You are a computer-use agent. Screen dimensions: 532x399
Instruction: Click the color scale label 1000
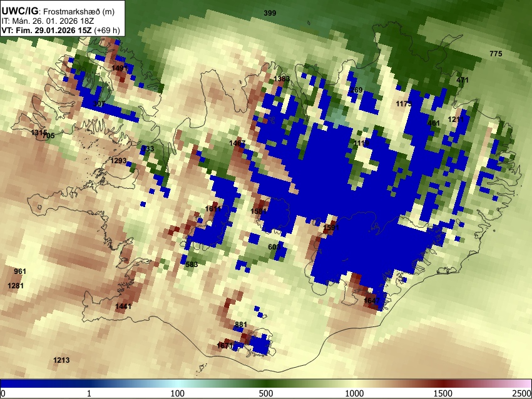(354, 393)
